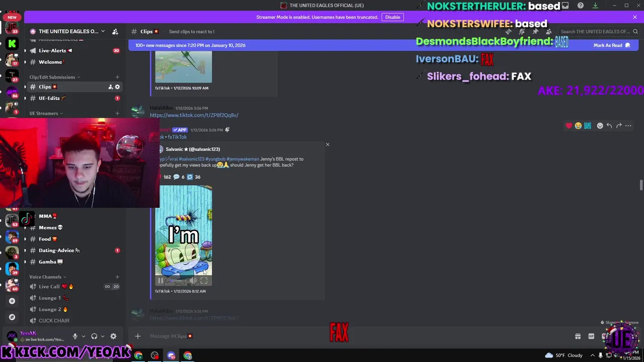Open GIF picker in message bar
The image size is (644, 362).
(591, 336)
